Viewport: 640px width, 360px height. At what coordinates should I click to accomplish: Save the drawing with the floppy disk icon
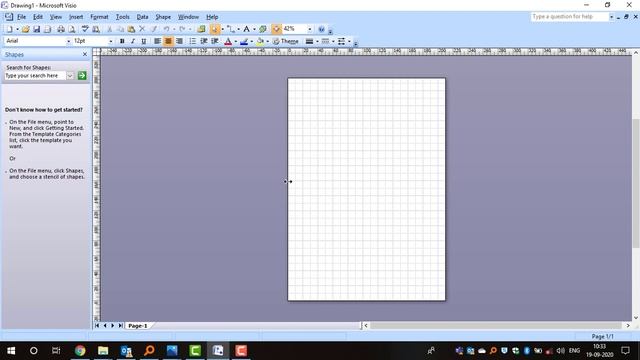pos(36,29)
